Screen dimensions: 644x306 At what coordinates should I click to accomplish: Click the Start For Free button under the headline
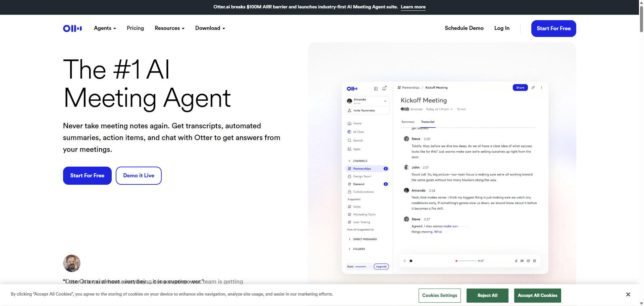click(x=87, y=176)
